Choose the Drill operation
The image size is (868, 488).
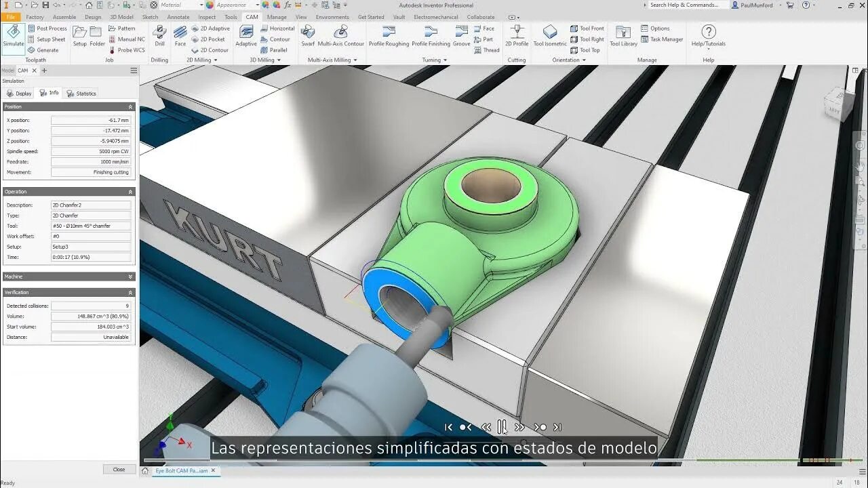point(159,36)
